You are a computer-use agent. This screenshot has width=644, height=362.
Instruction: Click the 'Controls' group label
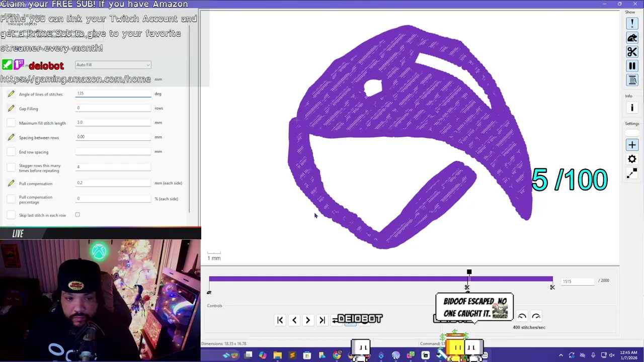[x=214, y=306]
